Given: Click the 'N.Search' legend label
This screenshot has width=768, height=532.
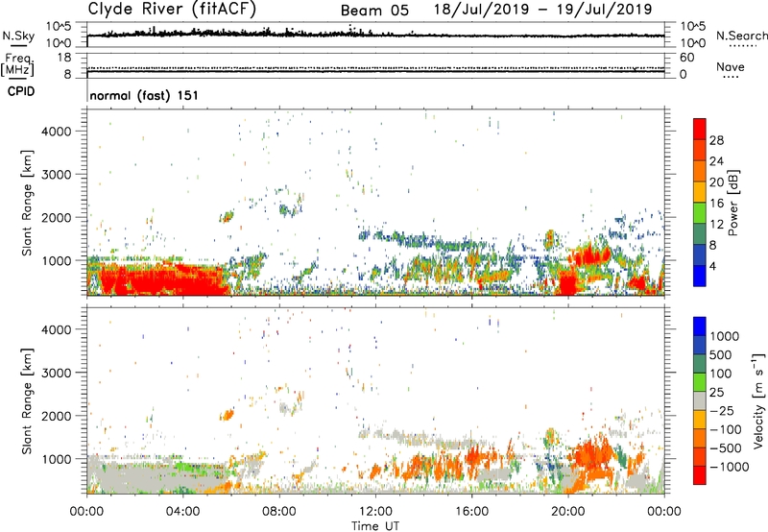Looking at the screenshot, I should [742, 36].
